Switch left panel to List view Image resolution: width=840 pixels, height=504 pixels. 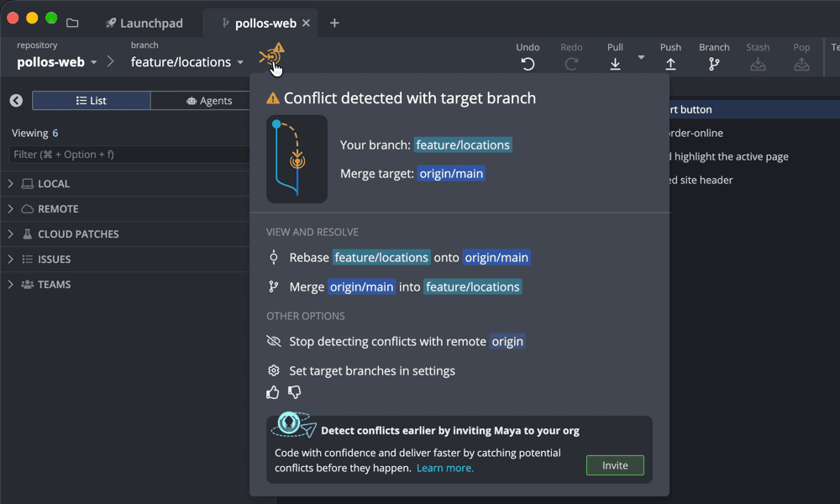pos(91,101)
